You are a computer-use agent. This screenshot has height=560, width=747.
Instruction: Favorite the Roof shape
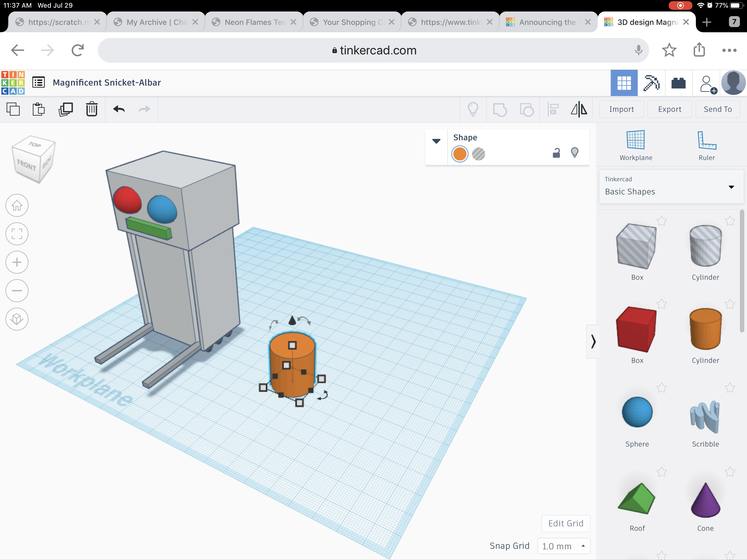662,472
